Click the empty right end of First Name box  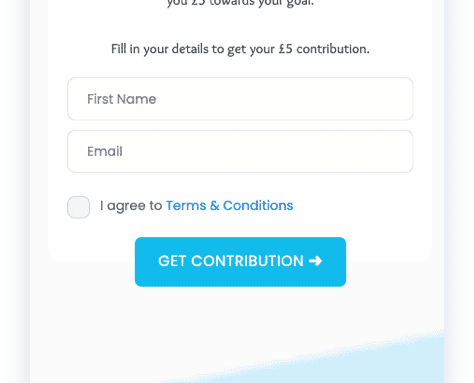pyautogui.click(x=383, y=99)
